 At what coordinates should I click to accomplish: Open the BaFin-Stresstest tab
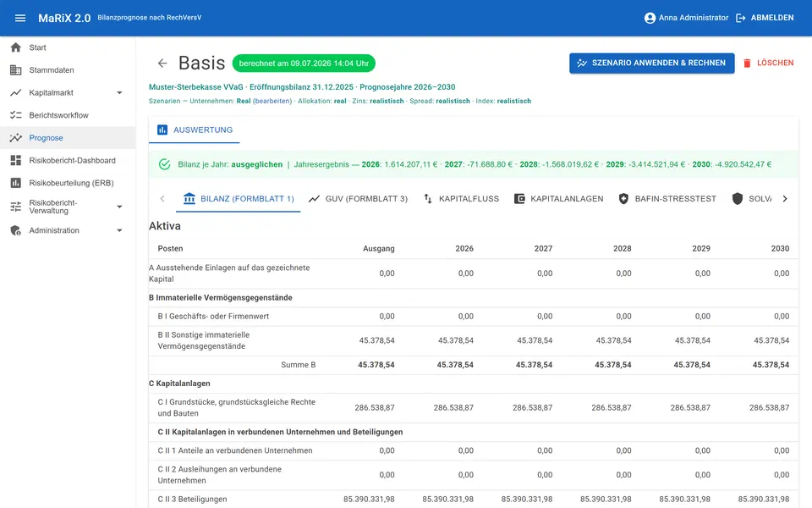667,198
